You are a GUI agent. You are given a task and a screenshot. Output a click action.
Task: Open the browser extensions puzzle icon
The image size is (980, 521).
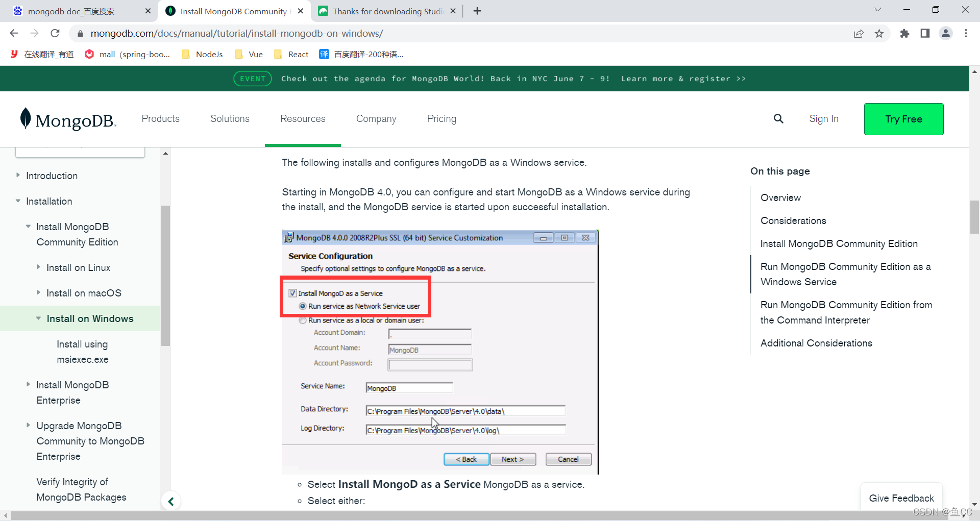[x=904, y=34]
